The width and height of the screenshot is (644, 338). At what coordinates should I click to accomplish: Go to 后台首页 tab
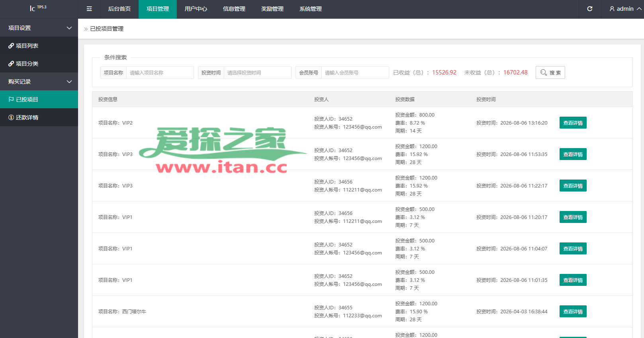click(x=119, y=9)
